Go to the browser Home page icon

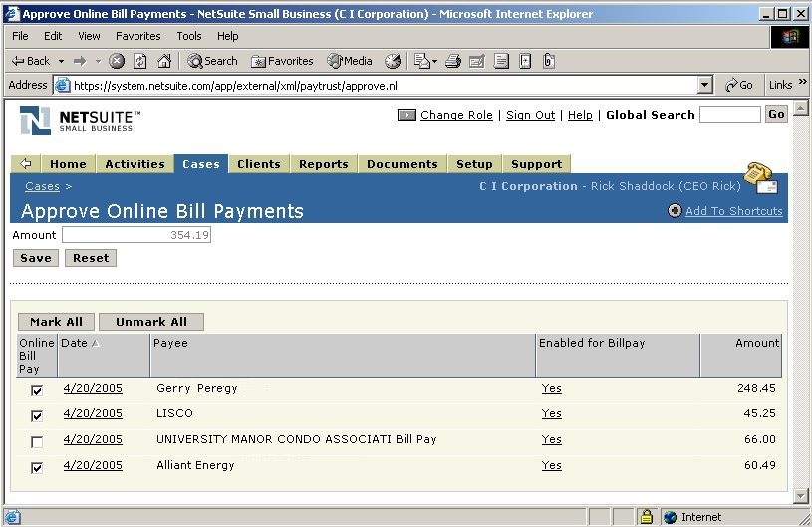pos(164,61)
